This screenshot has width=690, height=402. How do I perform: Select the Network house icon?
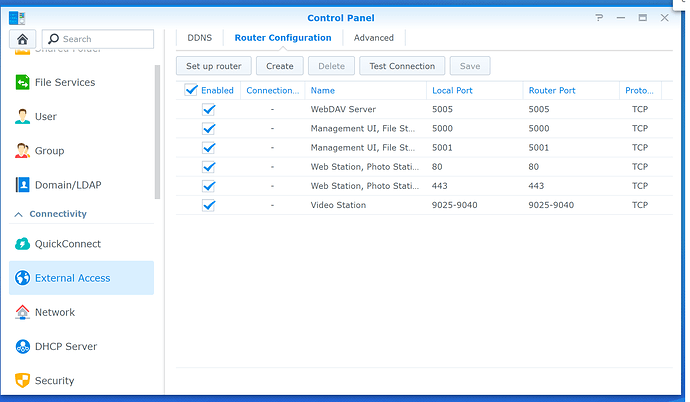tap(22, 312)
